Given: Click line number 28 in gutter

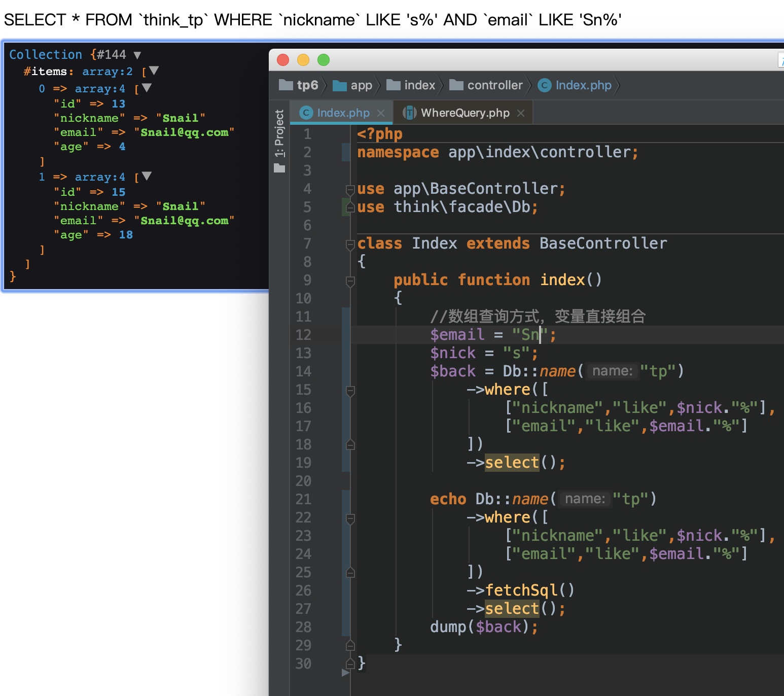Looking at the screenshot, I should (303, 627).
